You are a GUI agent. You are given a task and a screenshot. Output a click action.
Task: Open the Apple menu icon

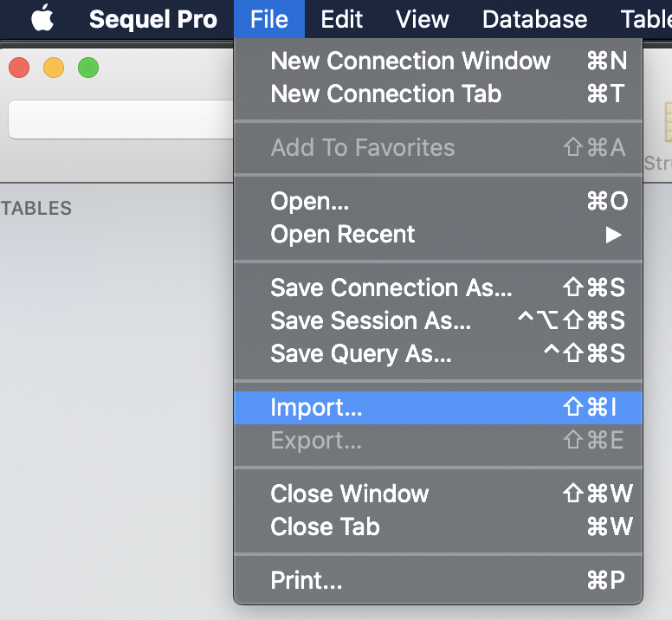tap(42, 18)
